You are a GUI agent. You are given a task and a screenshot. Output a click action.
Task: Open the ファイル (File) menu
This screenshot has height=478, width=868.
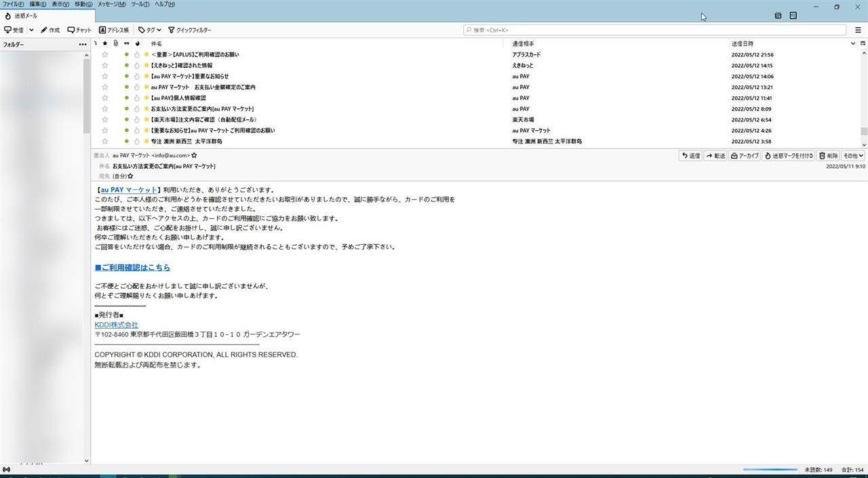tap(14, 4)
